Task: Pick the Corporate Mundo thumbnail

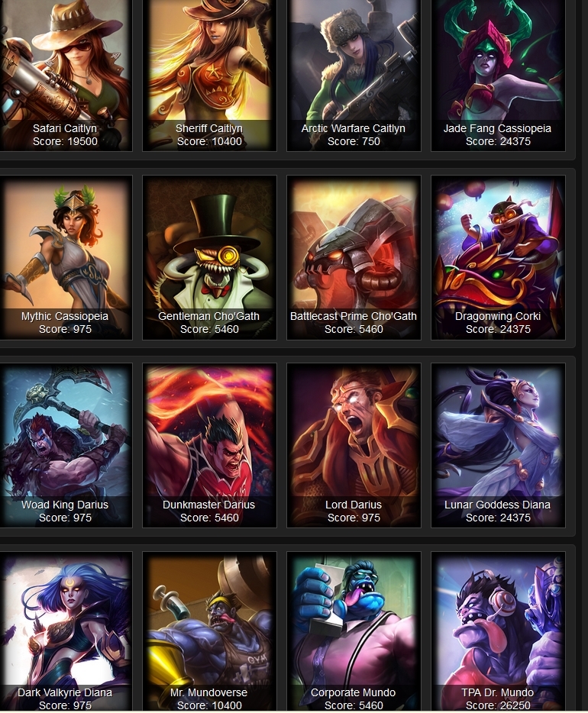Action: (354, 632)
